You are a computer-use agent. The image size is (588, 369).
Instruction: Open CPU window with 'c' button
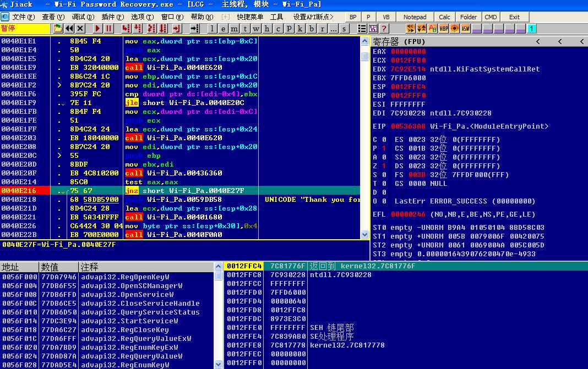(x=278, y=29)
